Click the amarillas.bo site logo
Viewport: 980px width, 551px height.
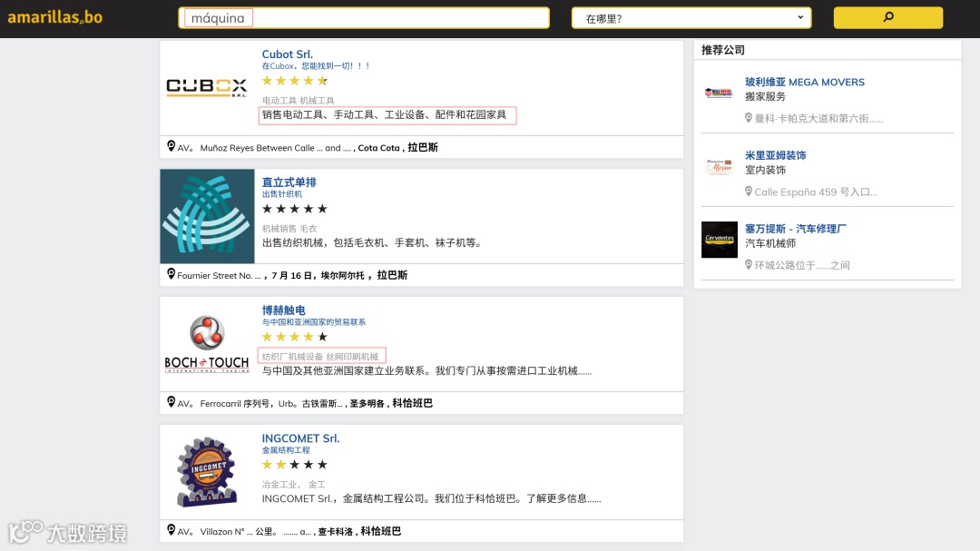(55, 17)
